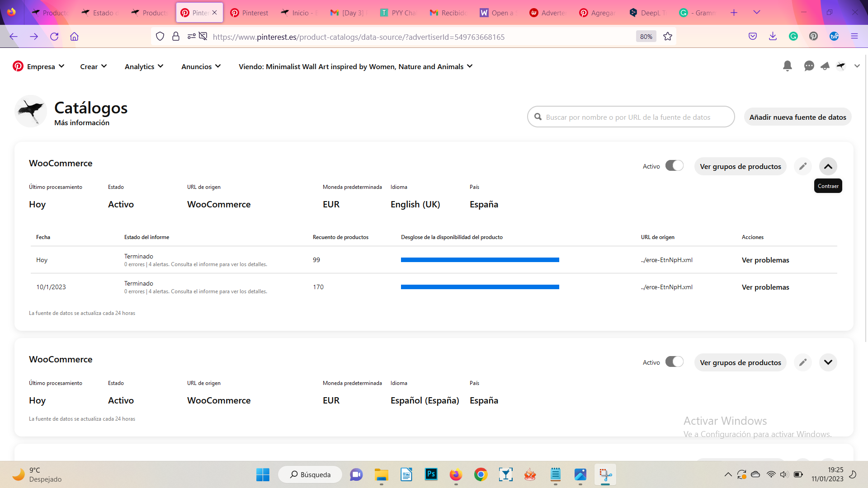Image resolution: width=868 pixels, height=488 pixels.
Task: Open the Crear dropdown menu
Action: click(x=94, y=66)
